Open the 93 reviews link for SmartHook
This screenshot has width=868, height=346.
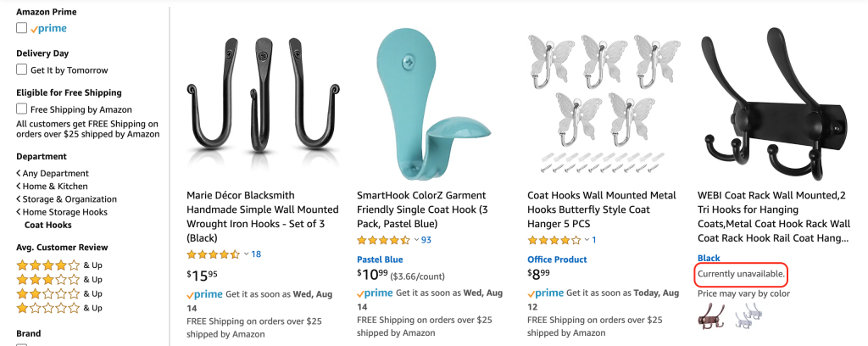click(x=426, y=240)
